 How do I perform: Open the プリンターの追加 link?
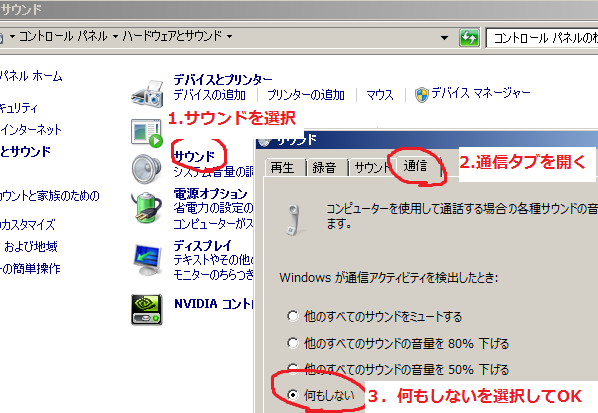point(306,95)
